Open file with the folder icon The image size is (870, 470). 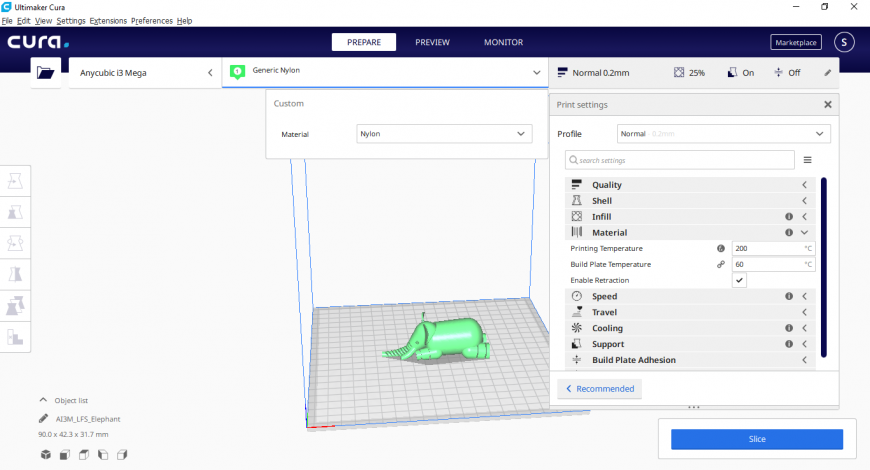pyautogui.click(x=45, y=73)
